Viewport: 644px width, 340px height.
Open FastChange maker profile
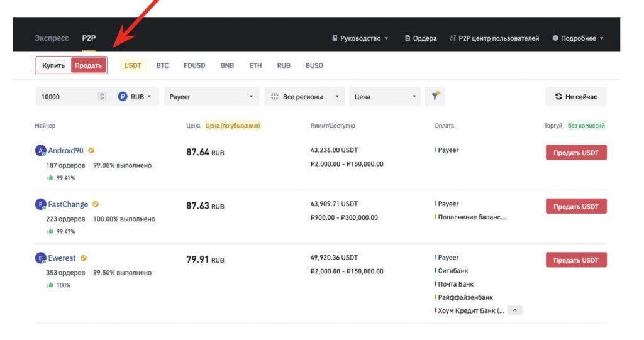coord(68,204)
